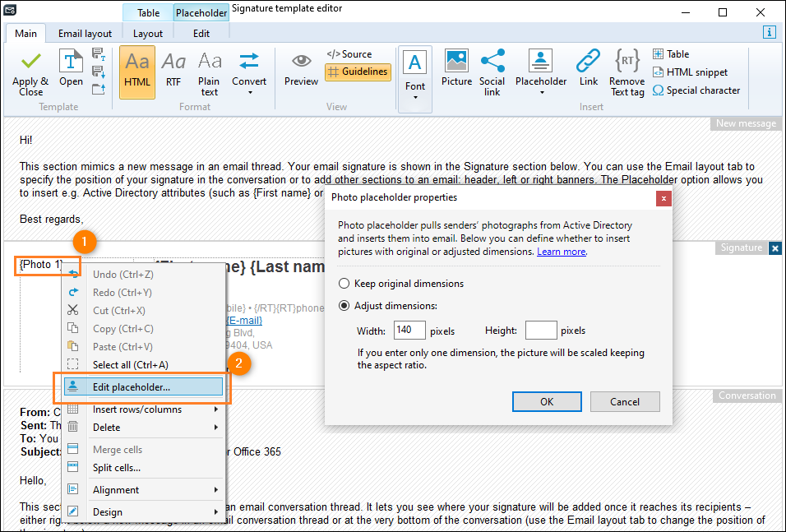Click the export template icon with down arrow
This screenshot has width=786, height=532.
[99, 72]
